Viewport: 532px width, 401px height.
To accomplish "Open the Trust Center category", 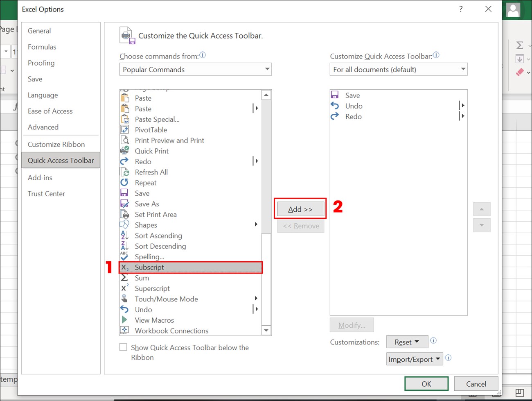I will 46,194.
